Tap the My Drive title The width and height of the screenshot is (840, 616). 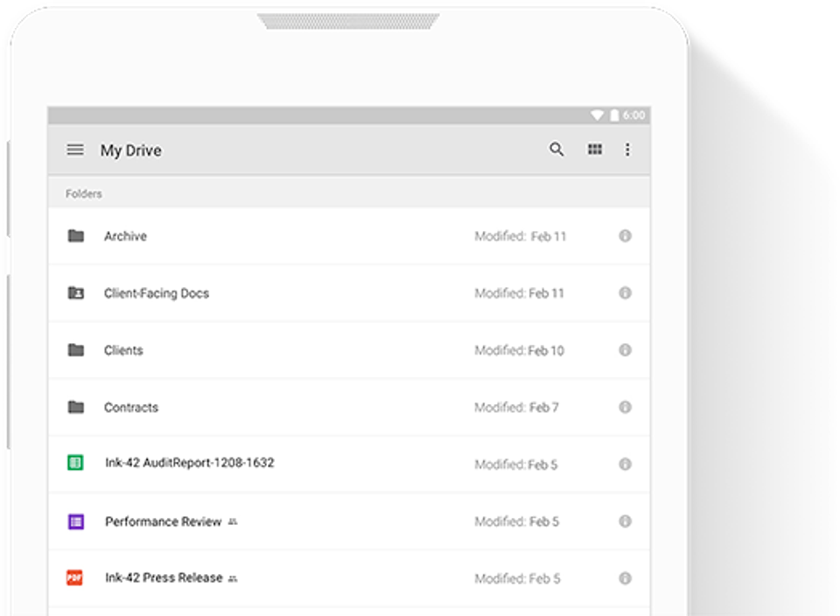(131, 150)
